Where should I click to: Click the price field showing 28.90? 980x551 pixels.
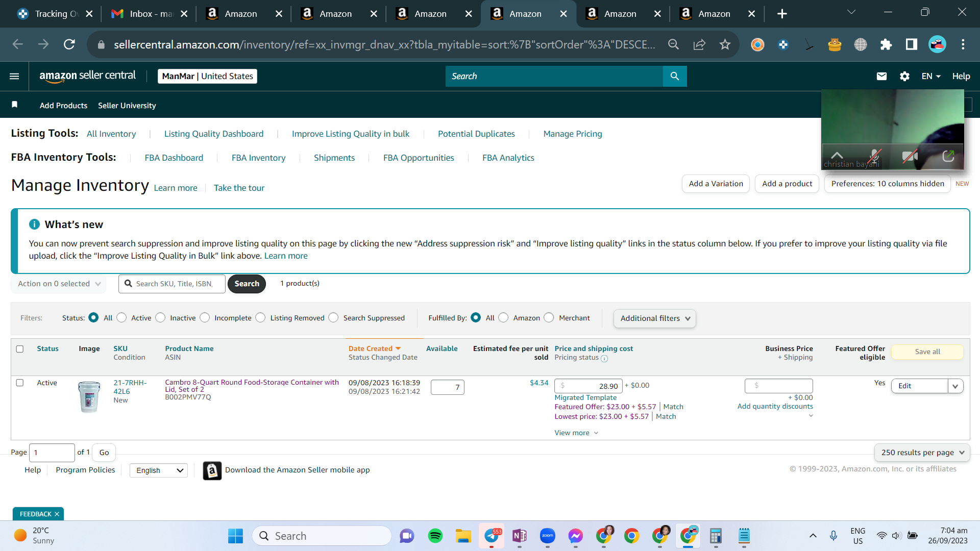[x=589, y=386]
